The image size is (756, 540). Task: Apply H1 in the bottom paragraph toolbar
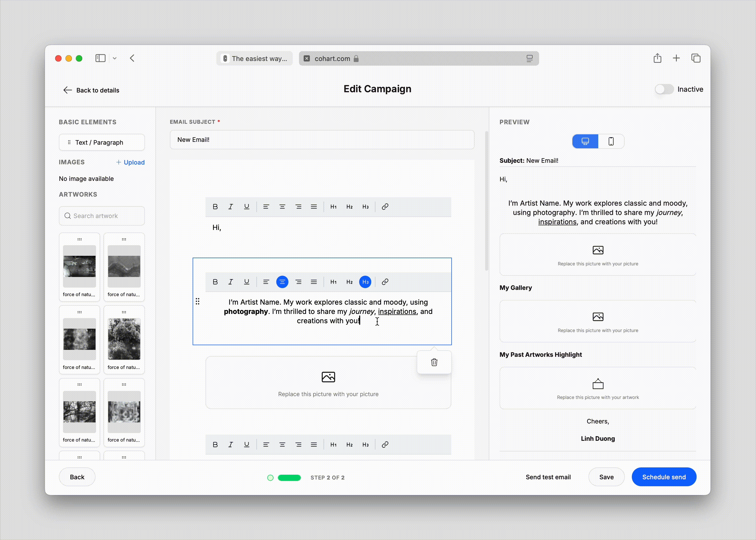(x=333, y=444)
